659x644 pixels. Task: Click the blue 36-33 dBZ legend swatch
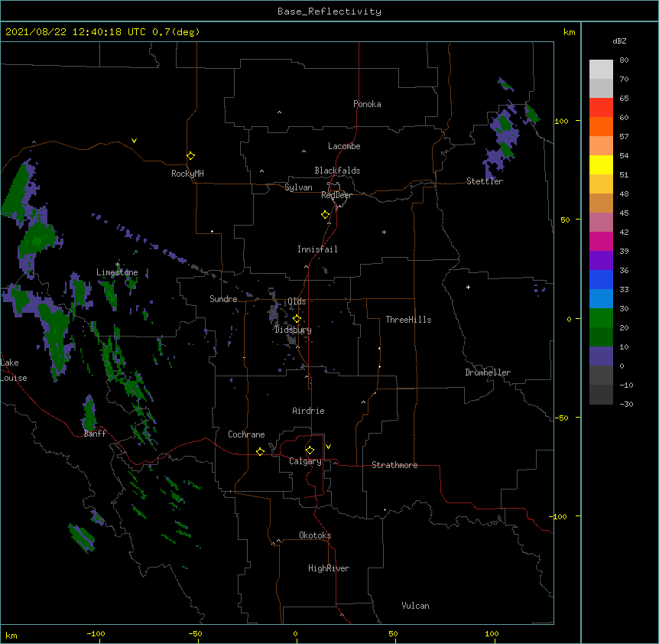pyautogui.click(x=601, y=279)
